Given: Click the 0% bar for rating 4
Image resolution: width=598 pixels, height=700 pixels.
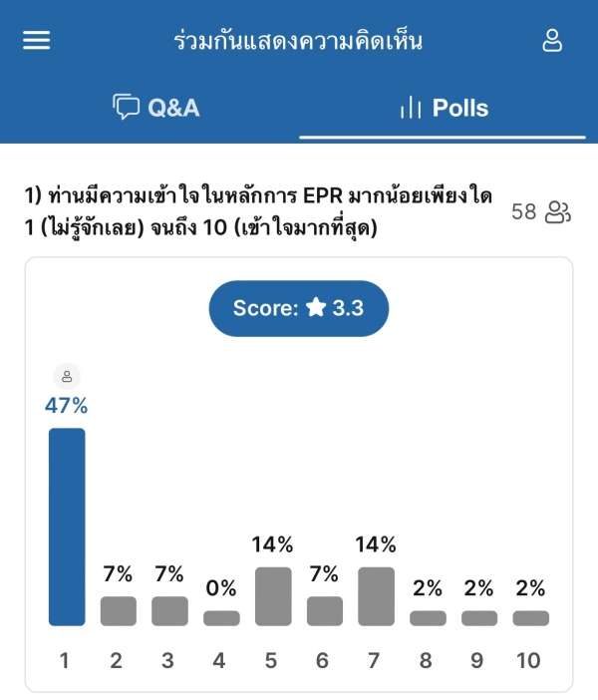Looking at the screenshot, I should [x=221, y=618].
